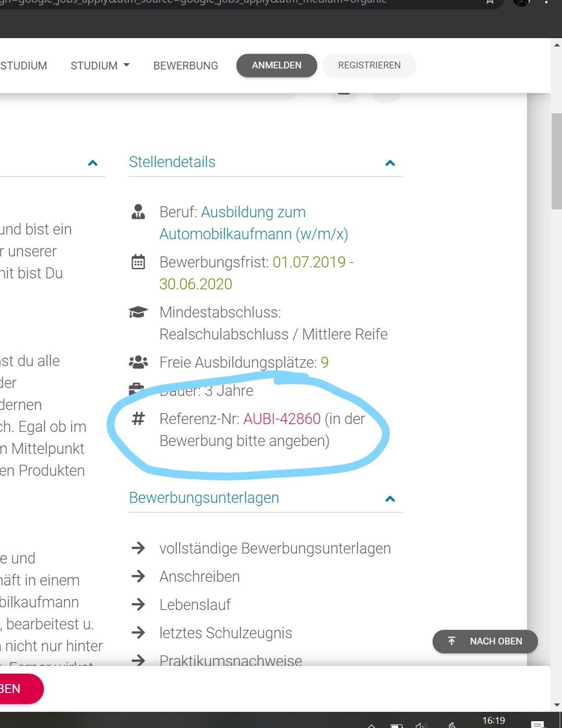Click the scrollbar down arrow
The width and height of the screenshot is (562, 728).
click(x=556, y=705)
